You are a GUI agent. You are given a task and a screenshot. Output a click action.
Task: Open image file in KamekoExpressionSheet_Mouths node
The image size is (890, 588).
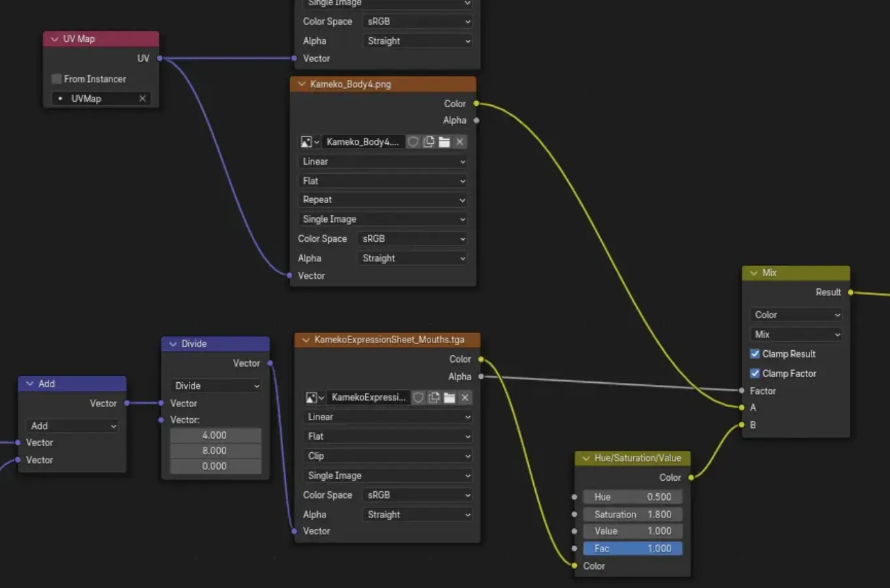click(x=450, y=397)
